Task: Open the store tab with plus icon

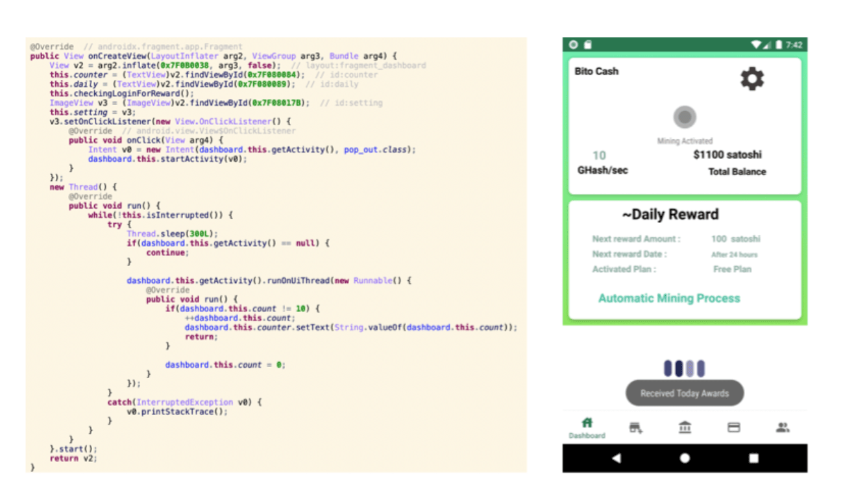Action: 635,427
